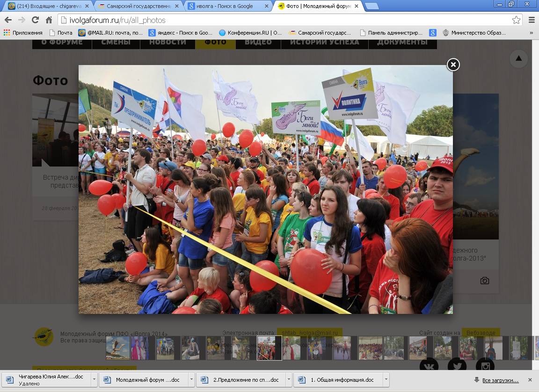Open the browser home page icon
This screenshot has height=392, width=539.
click(49, 20)
